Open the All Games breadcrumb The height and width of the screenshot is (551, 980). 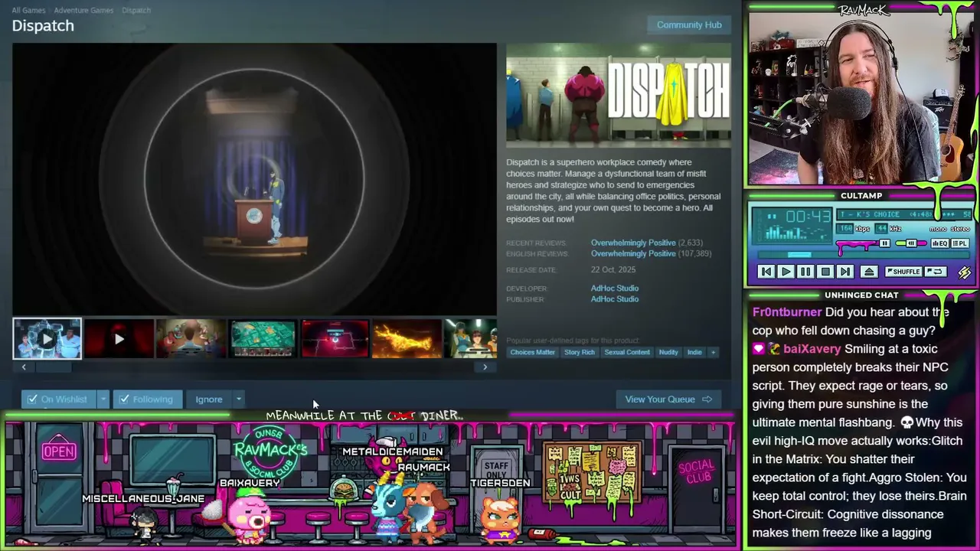coord(28,10)
